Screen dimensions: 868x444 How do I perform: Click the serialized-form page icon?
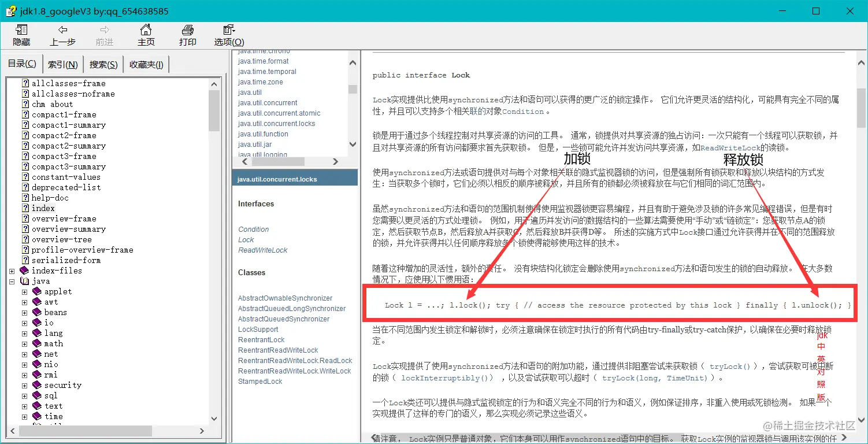click(25, 260)
